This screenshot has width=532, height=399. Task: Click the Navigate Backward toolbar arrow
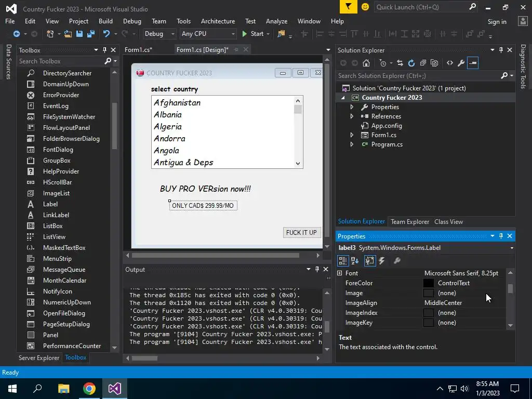(16, 34)
